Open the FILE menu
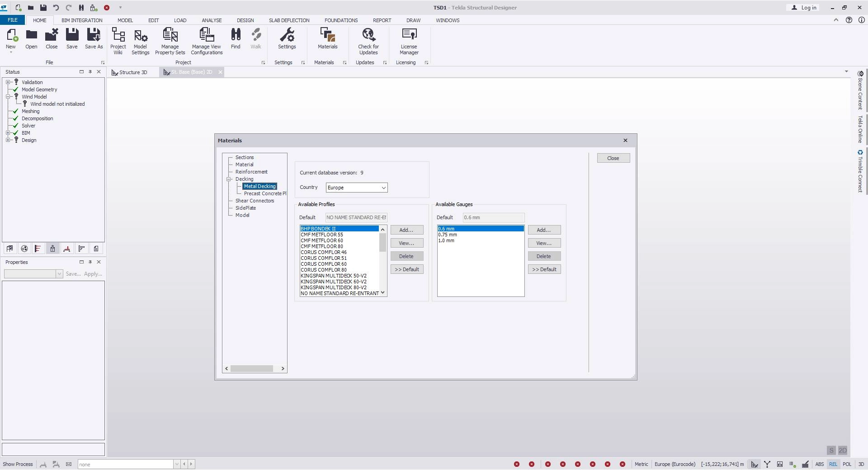Image resolution: width=868 pixels, height=470 pixels. pyautogui.click(x=13, y=20)
